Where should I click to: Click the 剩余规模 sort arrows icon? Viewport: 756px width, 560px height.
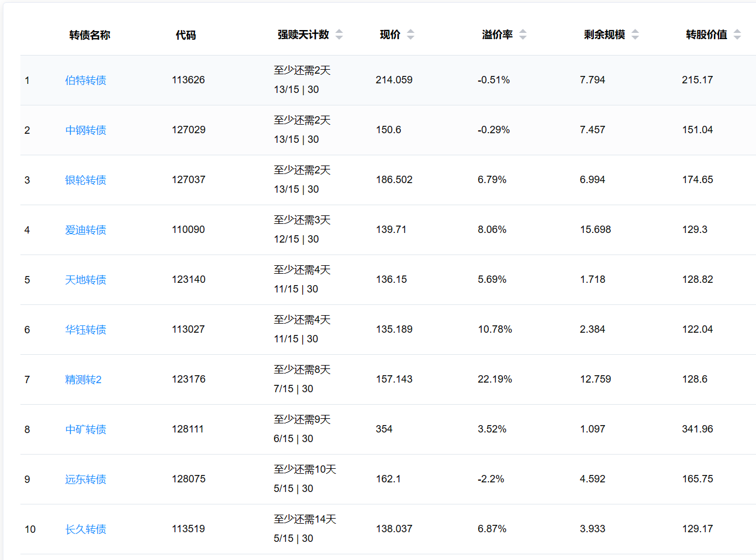tap(635, 35)
